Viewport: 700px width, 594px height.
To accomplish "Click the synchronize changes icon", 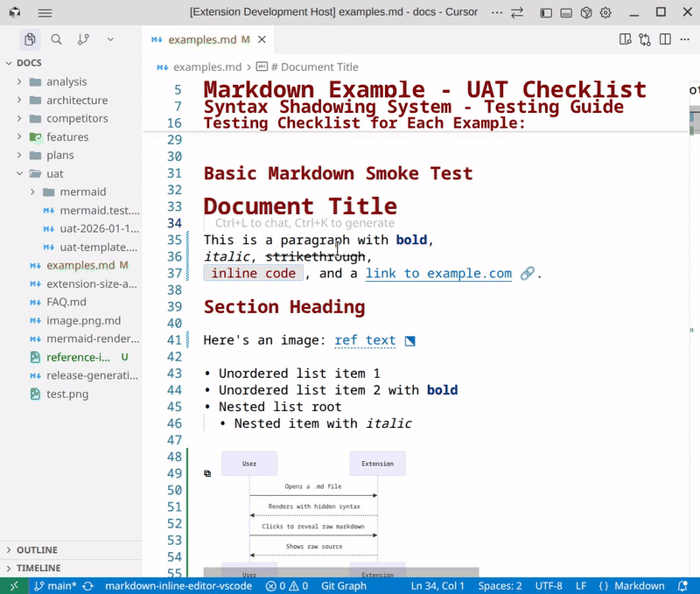I will coord(88,585).
